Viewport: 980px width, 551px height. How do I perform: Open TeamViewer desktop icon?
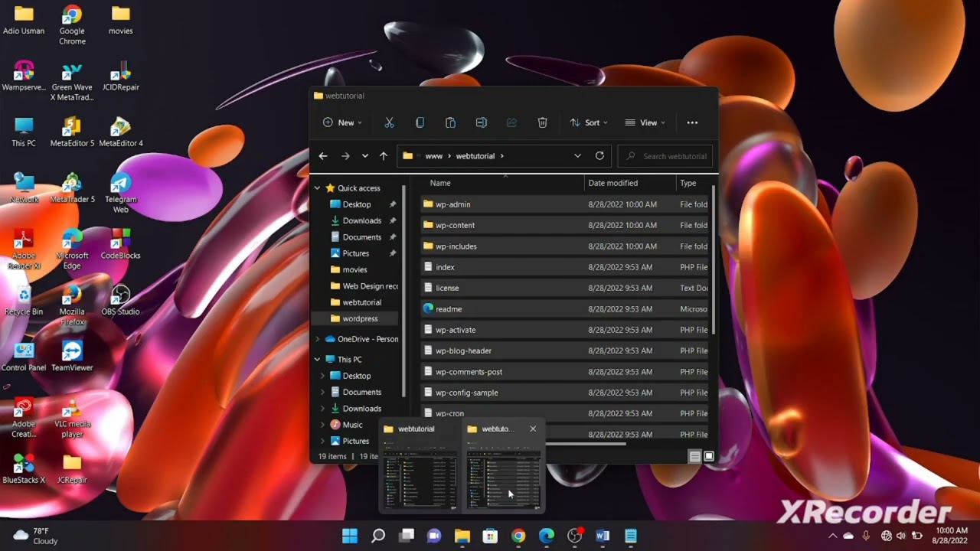point(72,356)
